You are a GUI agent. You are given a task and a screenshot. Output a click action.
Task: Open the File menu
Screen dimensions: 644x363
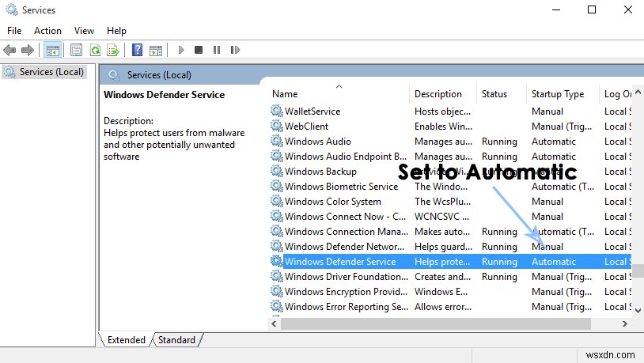14,31
